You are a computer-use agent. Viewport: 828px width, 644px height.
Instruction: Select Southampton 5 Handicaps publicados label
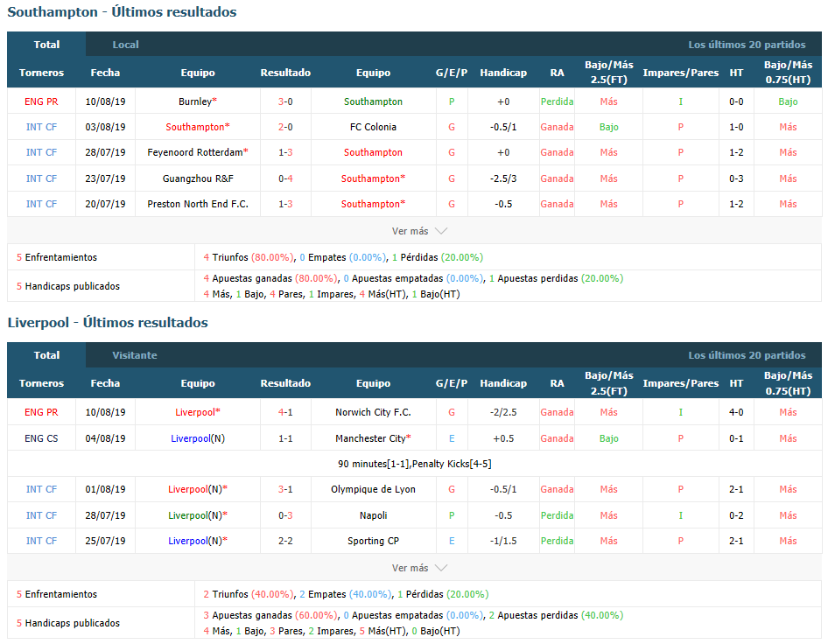point(68,286)
